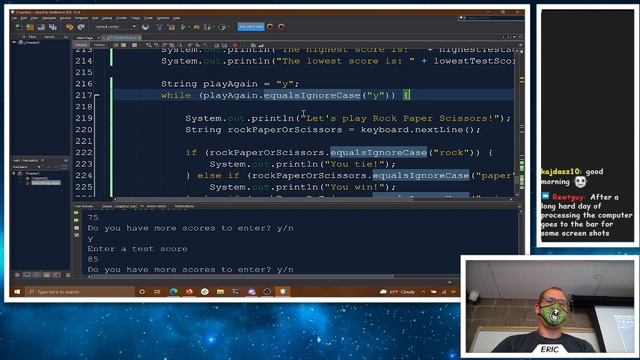This screenshot has width=640, height=360.
Task: Click the value 85 in the output
Action: pyautogui.click(x=93, y=259)
